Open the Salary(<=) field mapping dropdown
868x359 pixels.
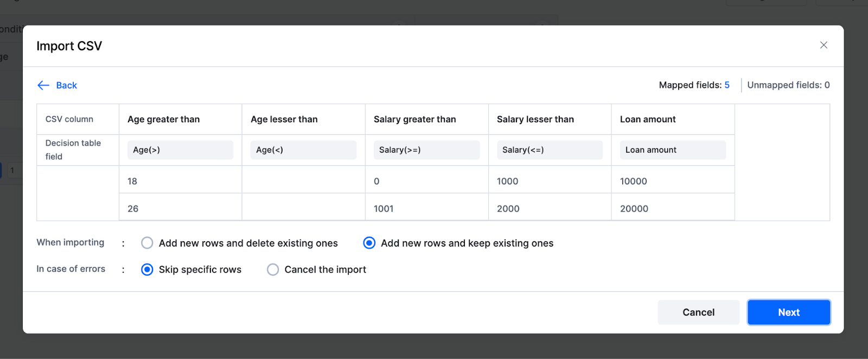[550, 150]
